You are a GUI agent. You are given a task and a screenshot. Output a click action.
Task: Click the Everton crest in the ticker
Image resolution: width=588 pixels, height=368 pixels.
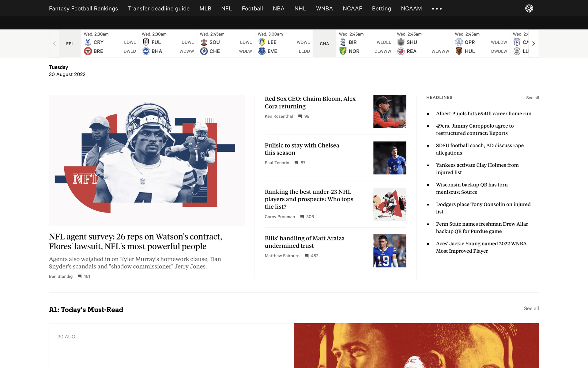262,51
